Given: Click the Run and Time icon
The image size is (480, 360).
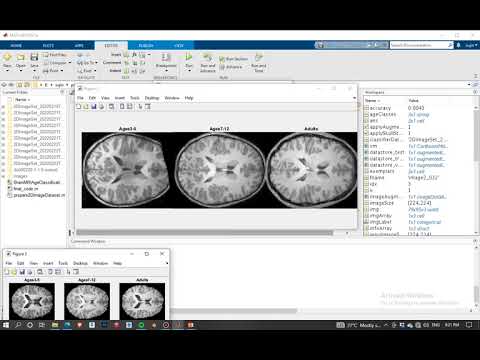Looking at the screenshot, I should [x=259, y=57].
